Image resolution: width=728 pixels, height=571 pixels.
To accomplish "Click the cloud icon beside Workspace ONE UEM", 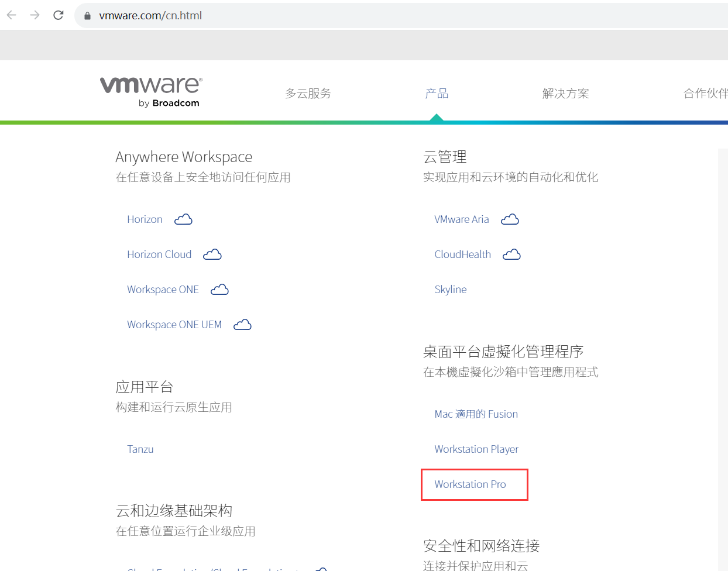I will pyautogui.click(x=242, y=325).
